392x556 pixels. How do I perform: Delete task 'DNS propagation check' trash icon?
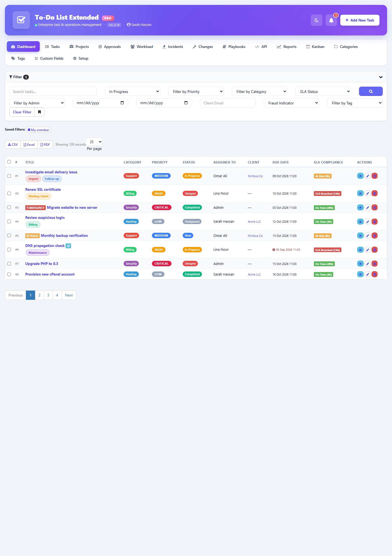(x=375, y=250)
